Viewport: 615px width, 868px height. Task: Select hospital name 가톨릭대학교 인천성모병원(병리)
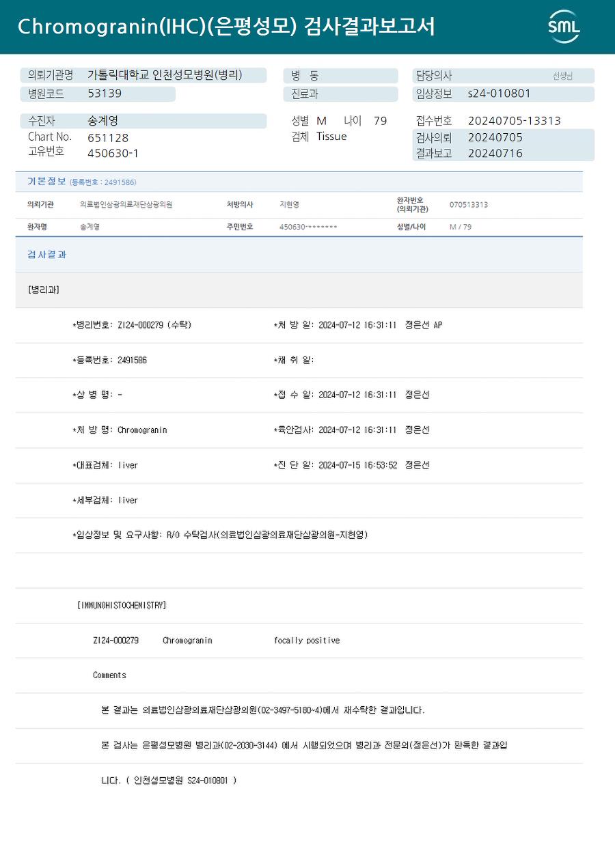pos(165,75)
